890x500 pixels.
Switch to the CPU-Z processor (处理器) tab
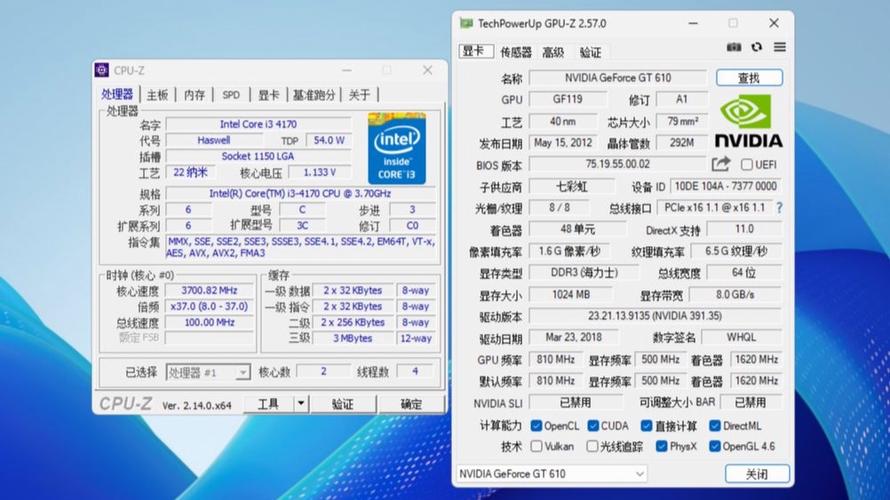117,94
